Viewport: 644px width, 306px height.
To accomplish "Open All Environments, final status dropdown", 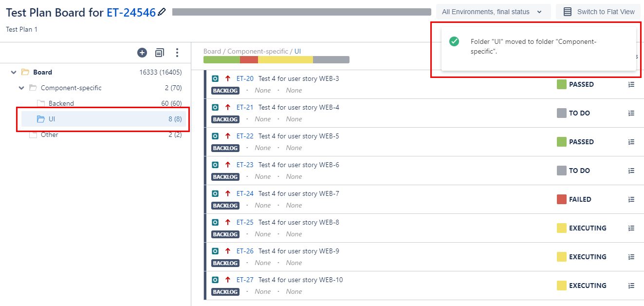I will point(493,12).
